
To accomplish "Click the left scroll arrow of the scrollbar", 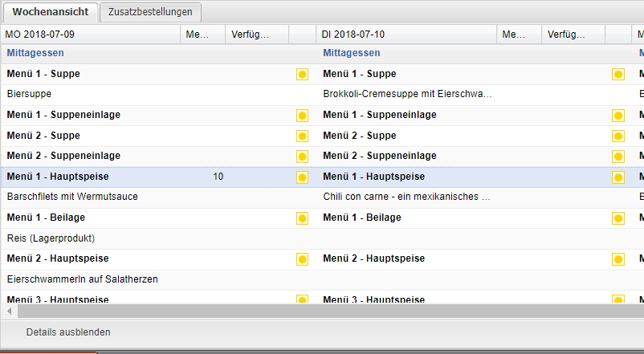I will 9,311.
